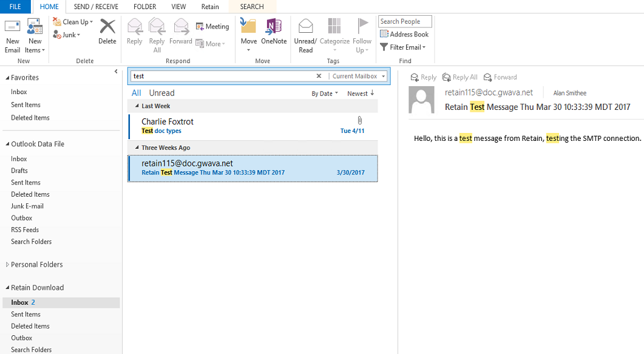Select the retain115@doc.gwava.net message

point(253,168)
